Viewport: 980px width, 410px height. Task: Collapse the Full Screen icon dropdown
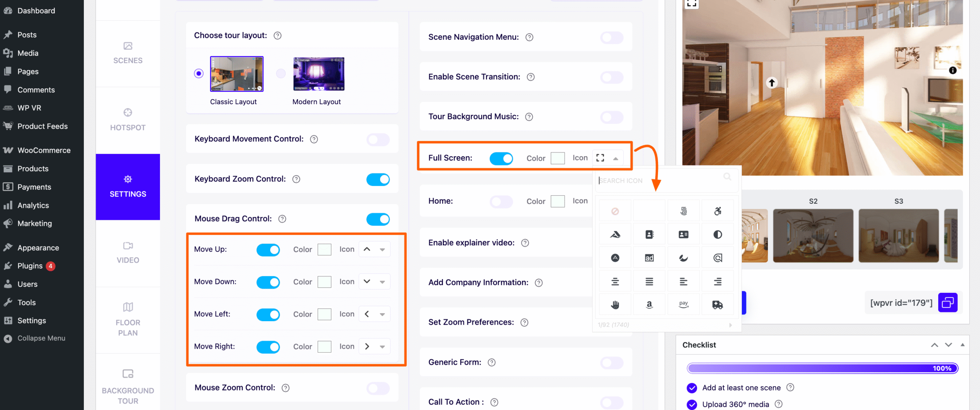[x=616, y=158]
